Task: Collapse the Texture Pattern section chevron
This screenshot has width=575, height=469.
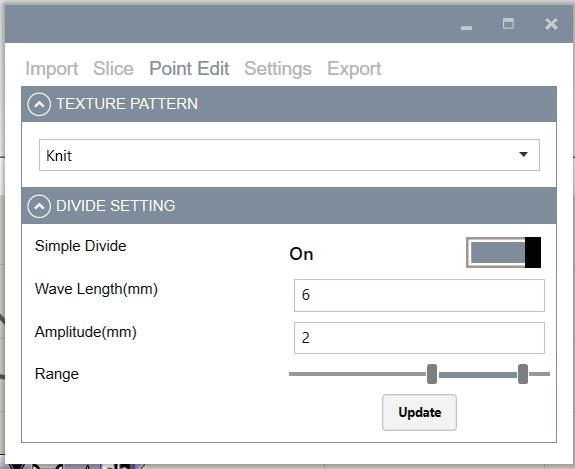Action: (x=39, y=104)
